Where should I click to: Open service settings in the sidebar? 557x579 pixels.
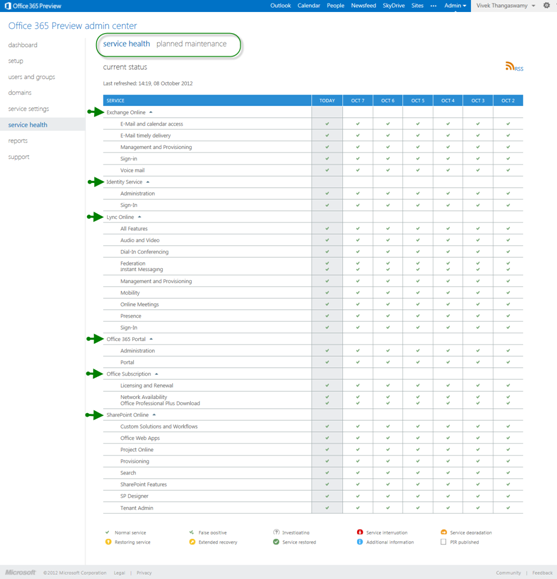click(28, 109)
